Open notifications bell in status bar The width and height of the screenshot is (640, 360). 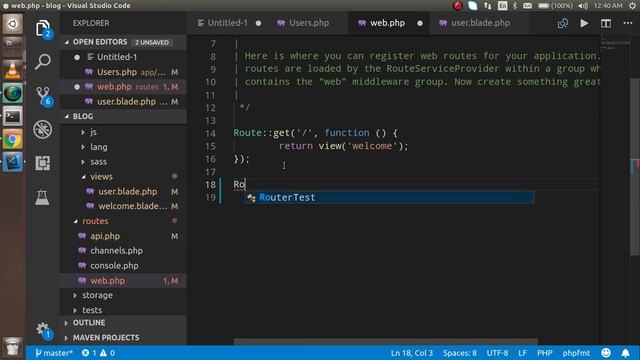[625, 353]
